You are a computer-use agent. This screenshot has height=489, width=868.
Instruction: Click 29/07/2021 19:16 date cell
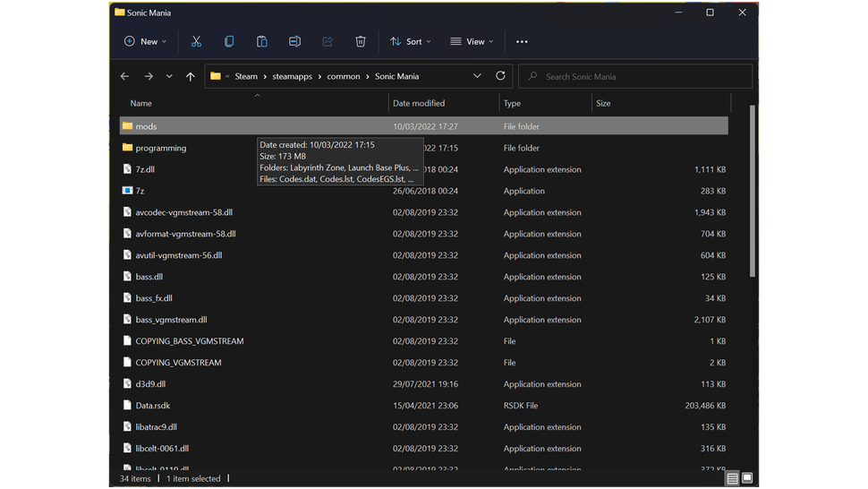click(x=425, y=384)
